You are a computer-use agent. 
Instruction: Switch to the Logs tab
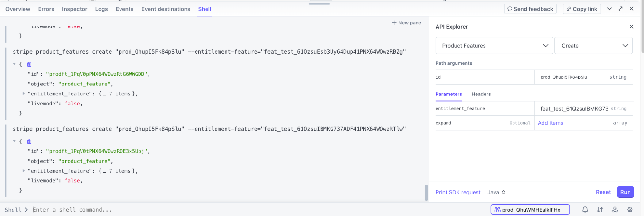[101, 9]
